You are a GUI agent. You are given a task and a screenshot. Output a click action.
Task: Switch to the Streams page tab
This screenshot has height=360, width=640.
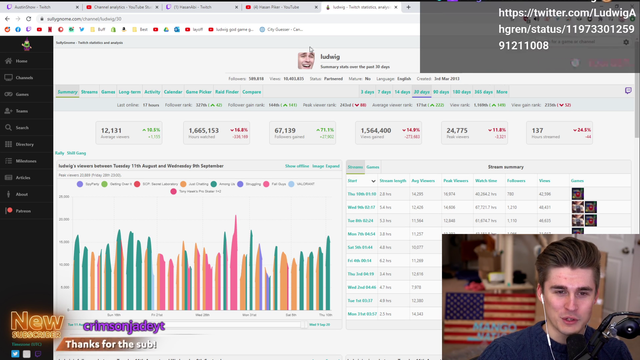click(89, 92)
